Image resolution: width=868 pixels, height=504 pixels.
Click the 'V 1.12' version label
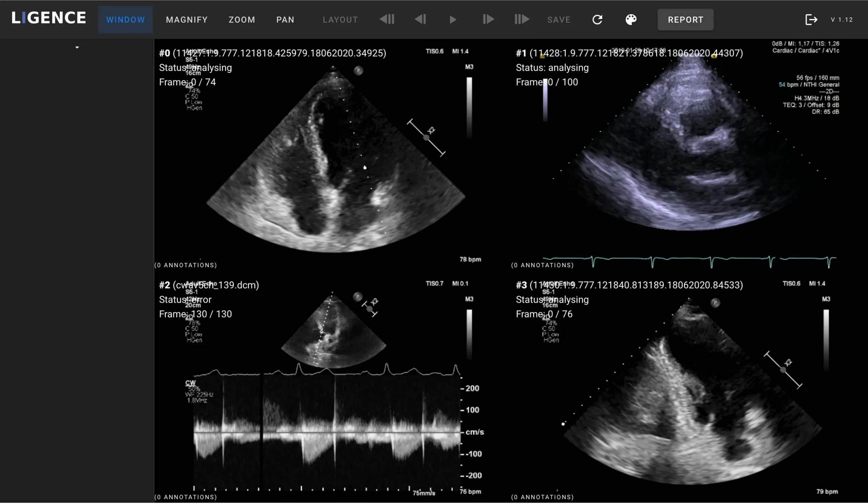coord(842,20)
